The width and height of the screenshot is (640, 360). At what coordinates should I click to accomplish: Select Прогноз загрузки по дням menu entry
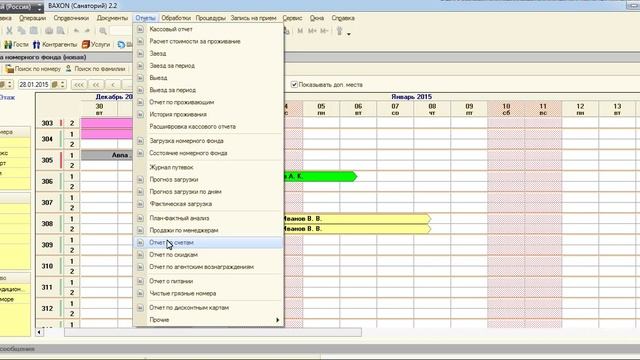tap(209, 191)
